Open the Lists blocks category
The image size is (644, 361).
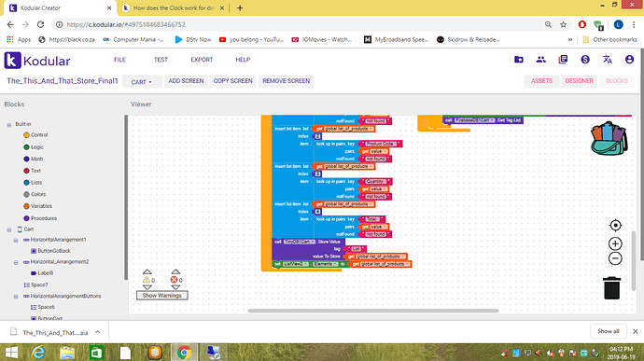pos(33,182)
